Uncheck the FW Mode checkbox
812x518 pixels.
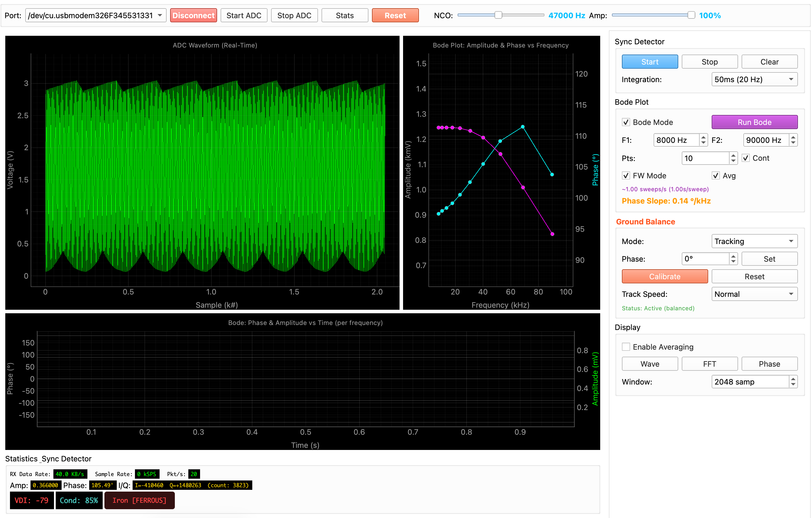[626, 176]
